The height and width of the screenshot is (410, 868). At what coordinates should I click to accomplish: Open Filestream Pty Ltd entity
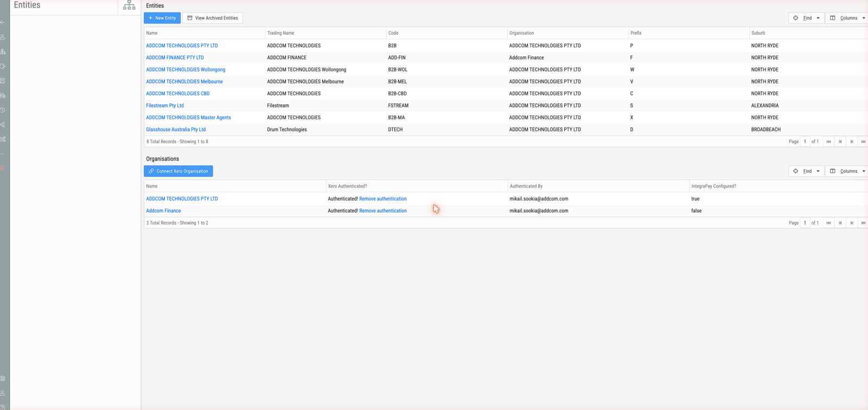coord(165,105)
